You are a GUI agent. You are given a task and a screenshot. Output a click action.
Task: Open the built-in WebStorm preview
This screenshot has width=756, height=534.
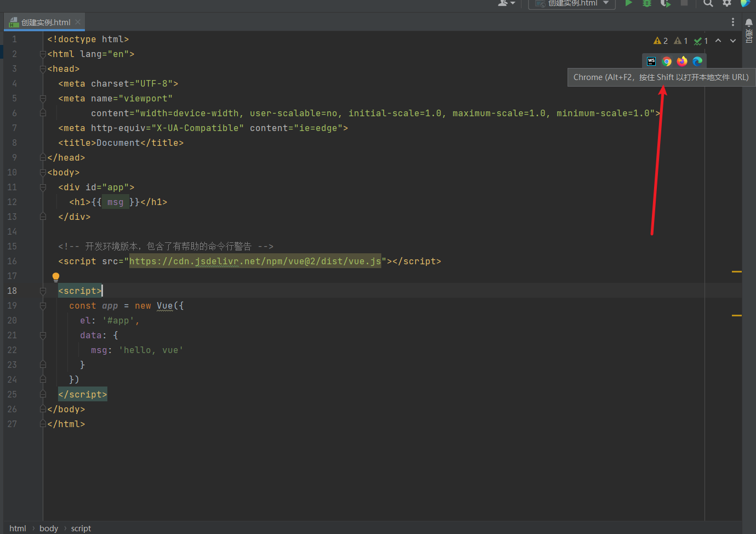[x=651, y=61]
